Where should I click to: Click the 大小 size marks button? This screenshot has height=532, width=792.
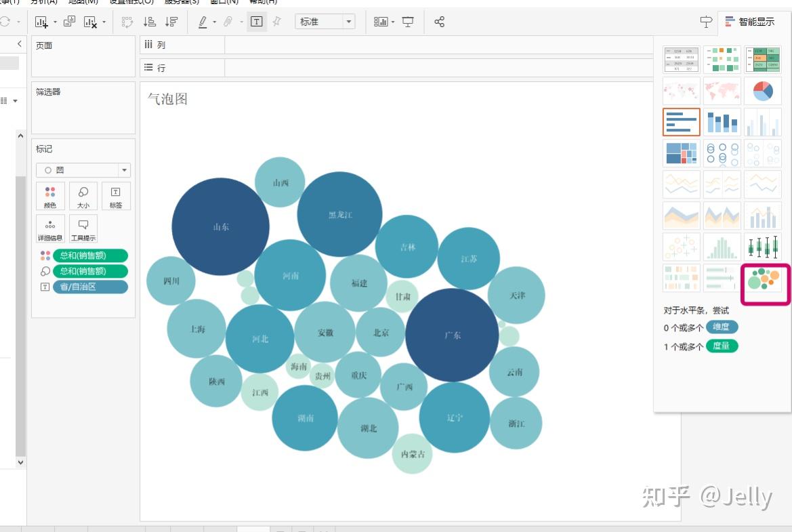pyautogui.click(x=83, y=197)
